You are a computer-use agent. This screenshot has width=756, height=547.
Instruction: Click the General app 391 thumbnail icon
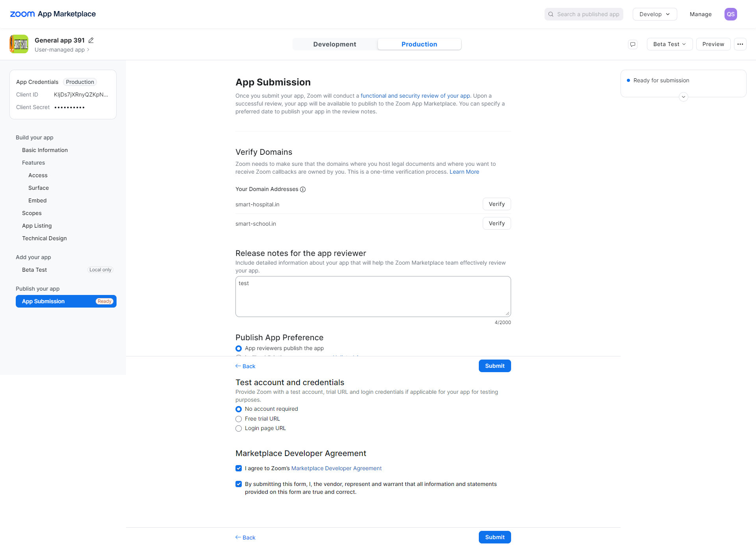tap(19, 44)
